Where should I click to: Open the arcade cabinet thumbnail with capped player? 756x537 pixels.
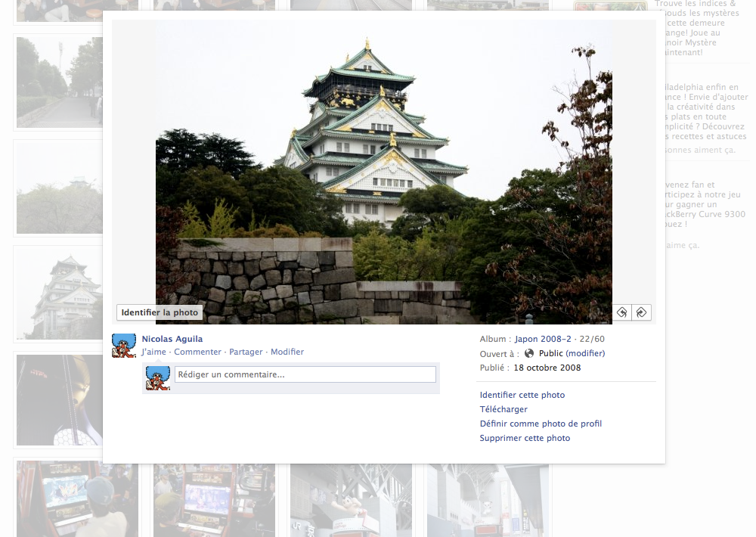point(77,499)
